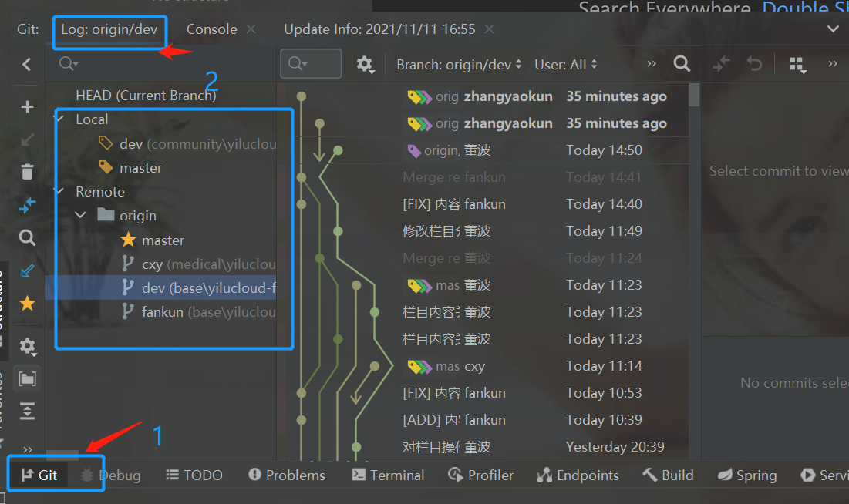
Task: Select remote cxy branch
Action: pos(198,264)
